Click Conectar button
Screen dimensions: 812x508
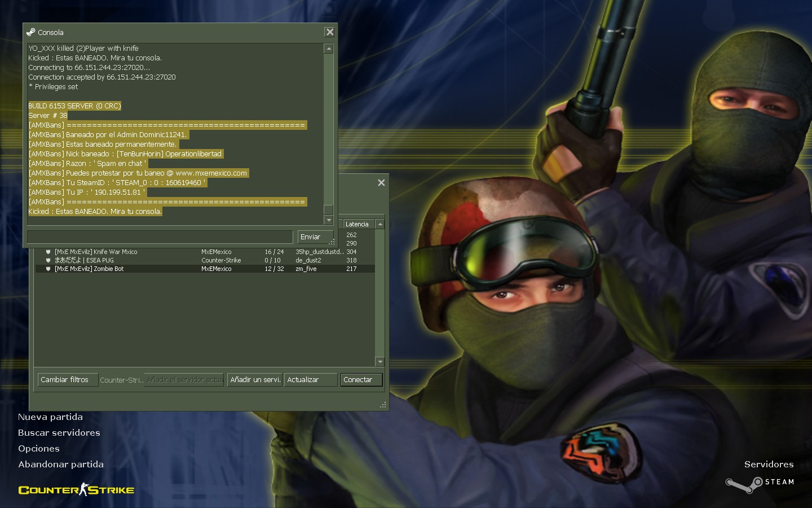coord(361,380)
